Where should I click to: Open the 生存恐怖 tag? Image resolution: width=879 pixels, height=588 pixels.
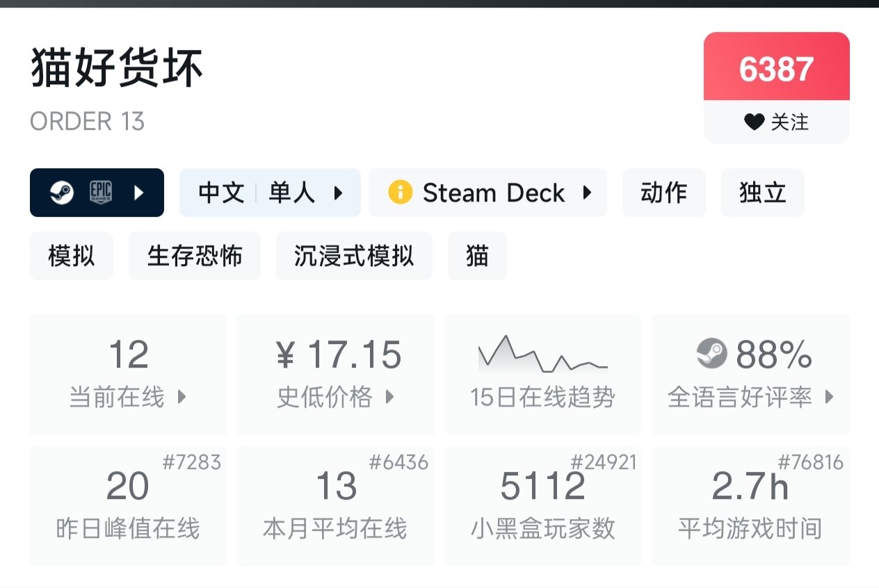point(195,256)
